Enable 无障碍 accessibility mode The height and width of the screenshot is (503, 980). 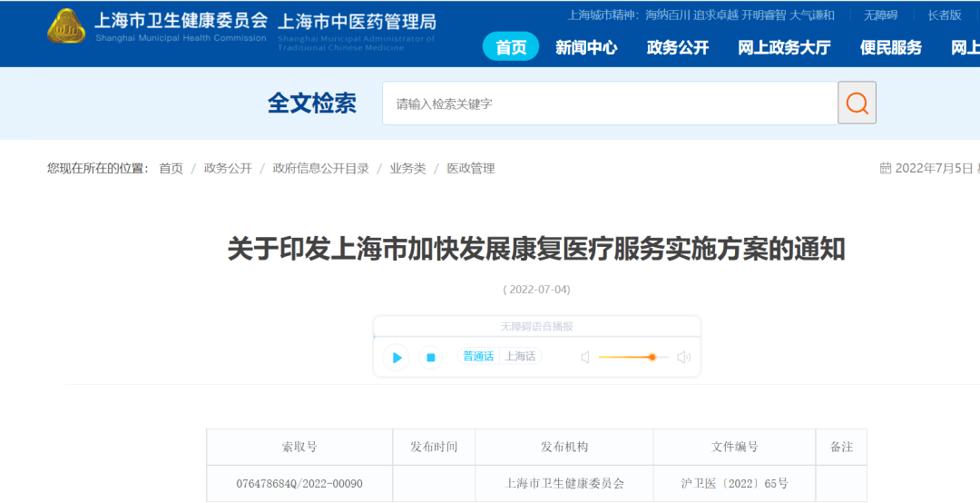click(x=880, y=15)
